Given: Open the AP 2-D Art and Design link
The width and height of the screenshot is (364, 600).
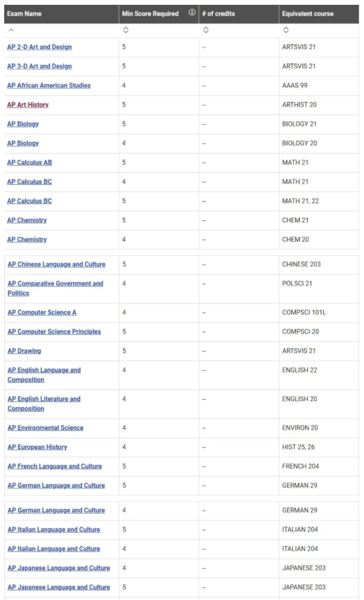Looking at the screenshot, I should [40, 47].
